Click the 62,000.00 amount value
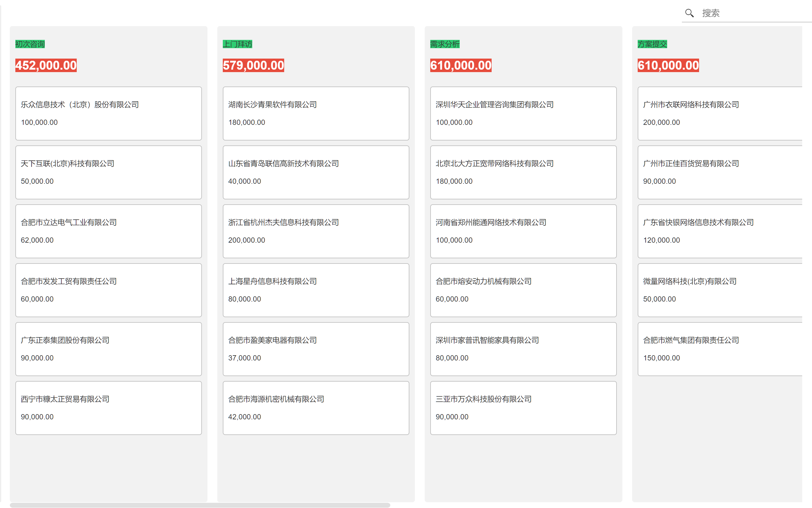This screenshot has height=508, width=812. [x=37, y=240]
